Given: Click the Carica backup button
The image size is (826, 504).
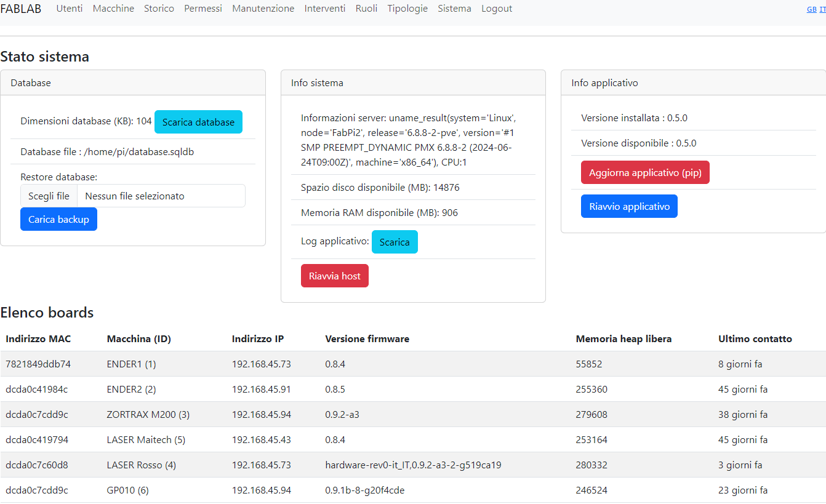Looking at the screenshot, I should pyautogui.click(x=58, y=219).
